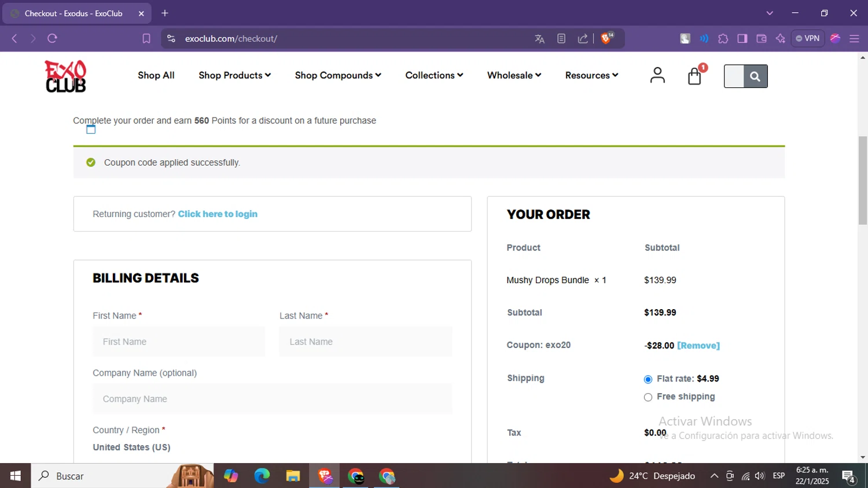
Task: Click the Mushy Drops Bundle product name
Action: 547,280
